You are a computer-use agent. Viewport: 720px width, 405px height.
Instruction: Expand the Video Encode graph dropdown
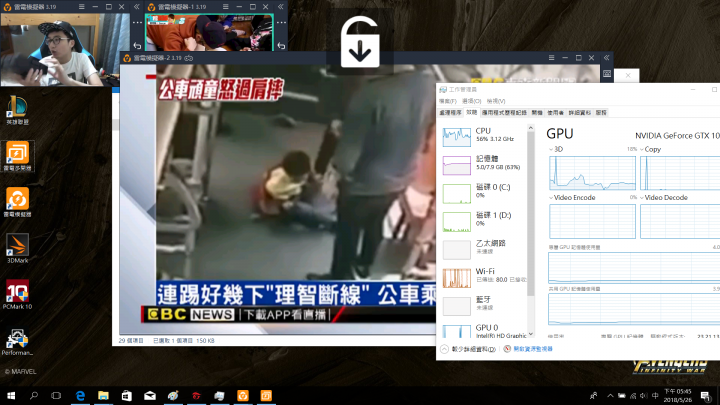click(551, 197)
